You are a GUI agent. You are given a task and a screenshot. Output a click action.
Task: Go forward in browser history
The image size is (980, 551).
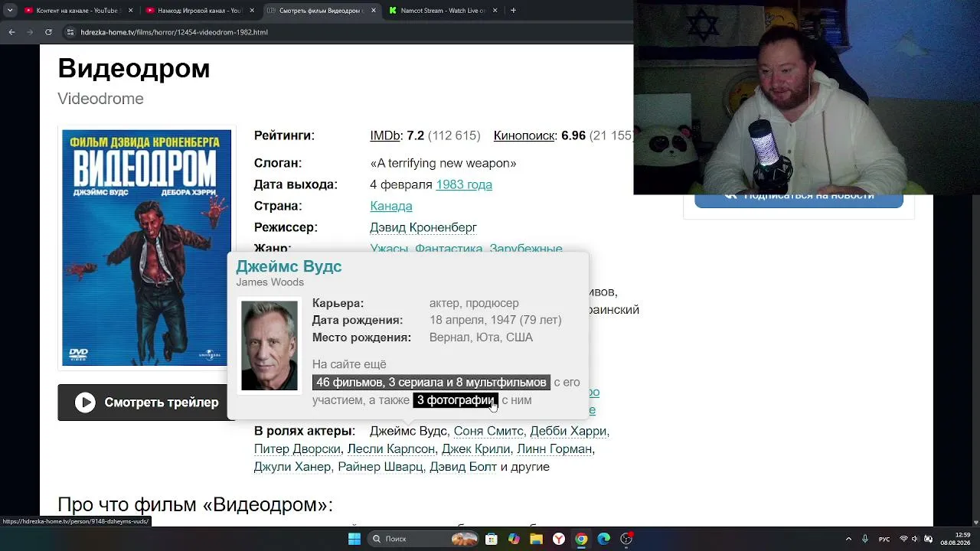(x=30, y=32)
